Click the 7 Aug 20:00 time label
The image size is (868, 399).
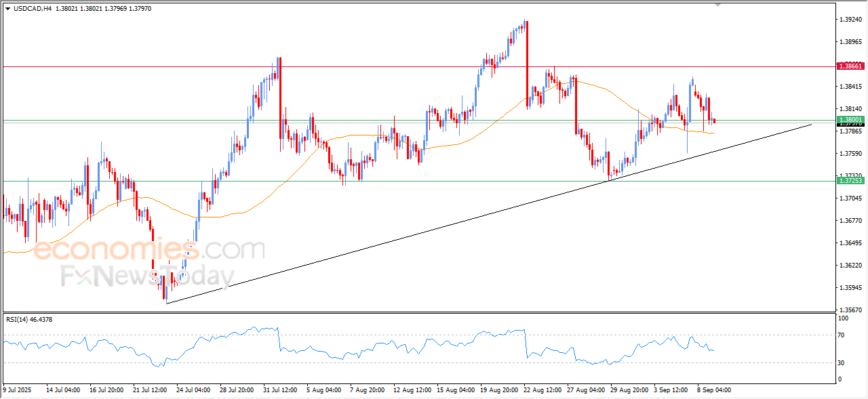[x=366, y=390]
